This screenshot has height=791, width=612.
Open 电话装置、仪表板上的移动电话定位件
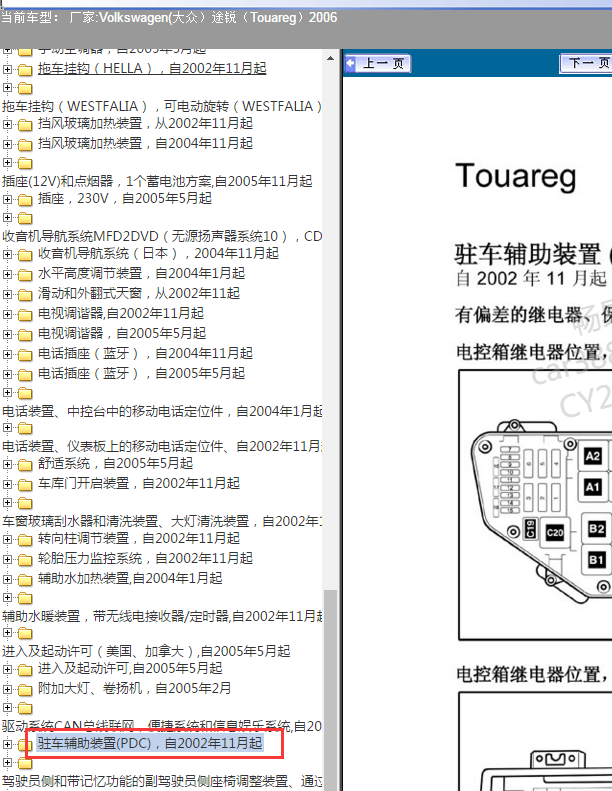[162, 446]
